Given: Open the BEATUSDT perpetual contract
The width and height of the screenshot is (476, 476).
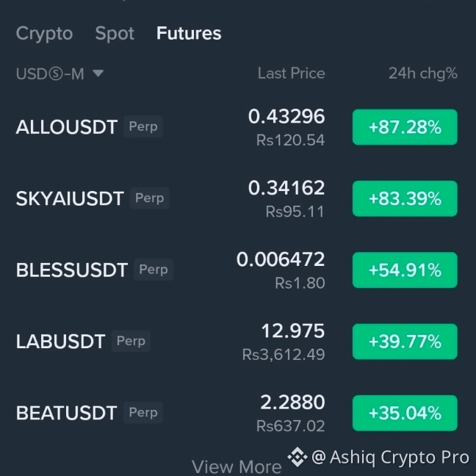Looking at the screenshot, I should click(x=237, y=413).
